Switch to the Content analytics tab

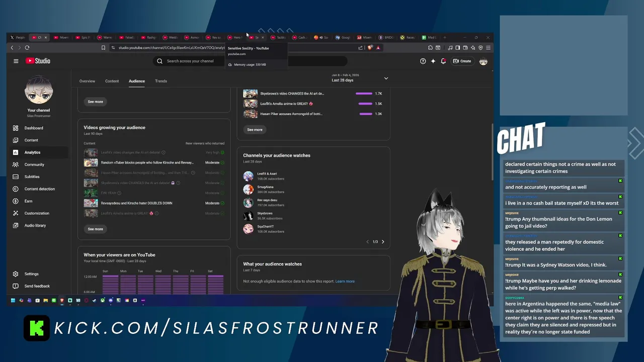tap(112, 81)
